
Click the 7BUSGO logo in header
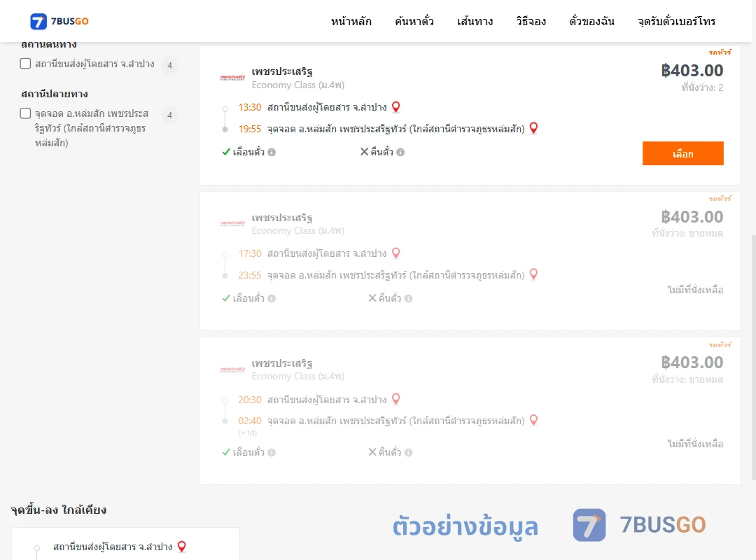tap(59, 21)
